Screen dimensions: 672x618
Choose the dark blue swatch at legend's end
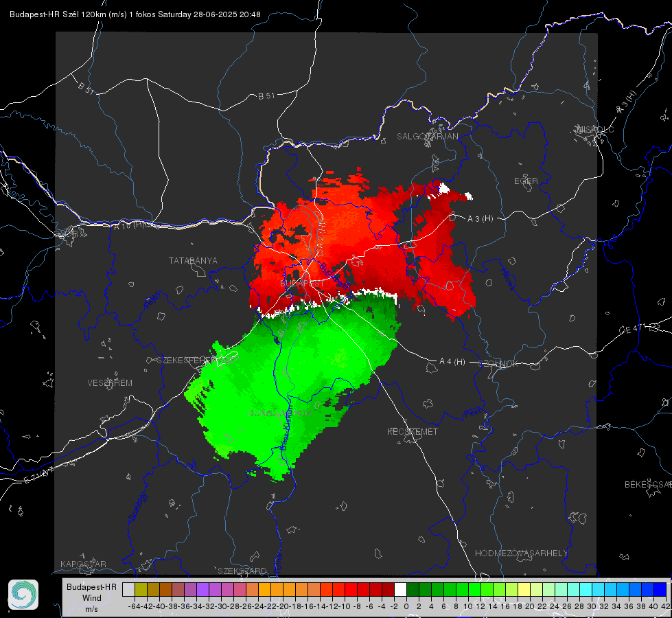tap(660, 589)
